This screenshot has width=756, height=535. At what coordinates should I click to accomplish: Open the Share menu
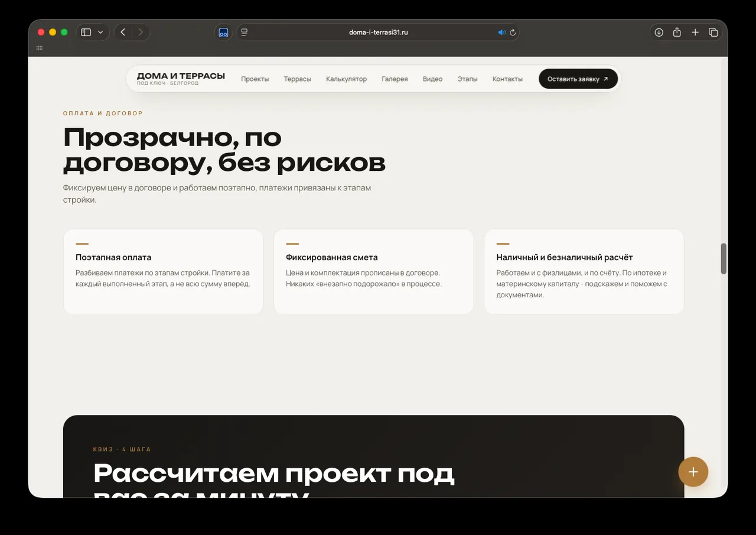pyautogui.click(x=677, y=33)
